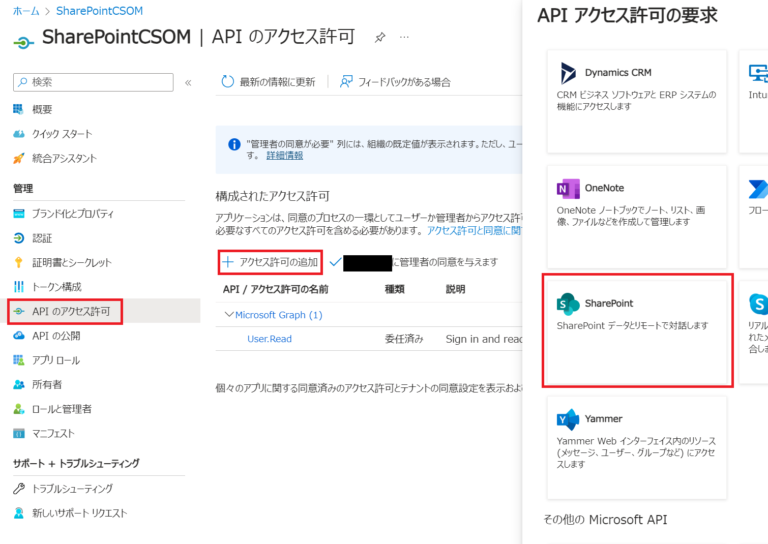Navigate to マニフェスト in sidebar
Screen dimensions: 768x544
coord(53,433)
